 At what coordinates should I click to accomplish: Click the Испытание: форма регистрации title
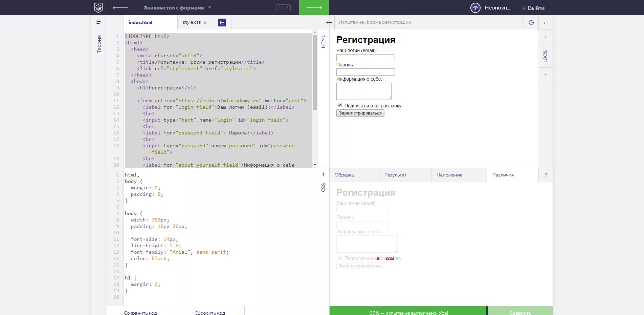375,22
